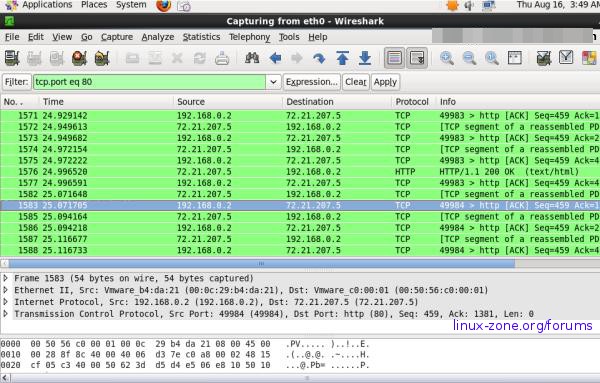This screenshot has height=383, width=600.
Task: Click the volume speaker tray icon
Action: point(470,5)
